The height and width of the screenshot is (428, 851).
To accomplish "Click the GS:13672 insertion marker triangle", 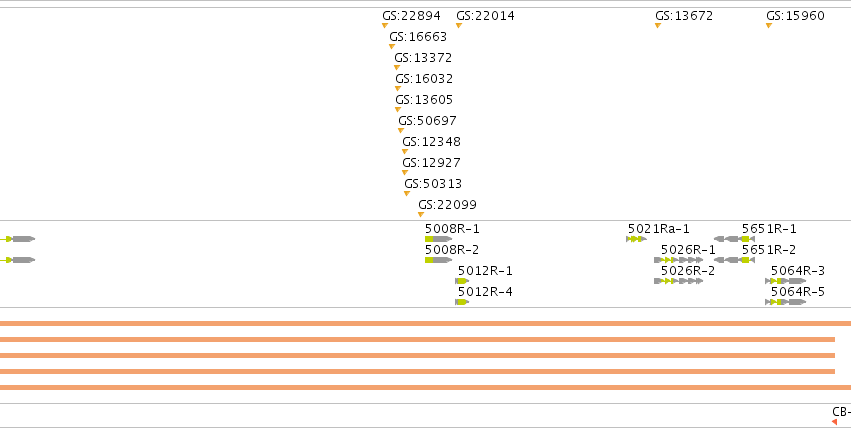I will tap(658, 25).
